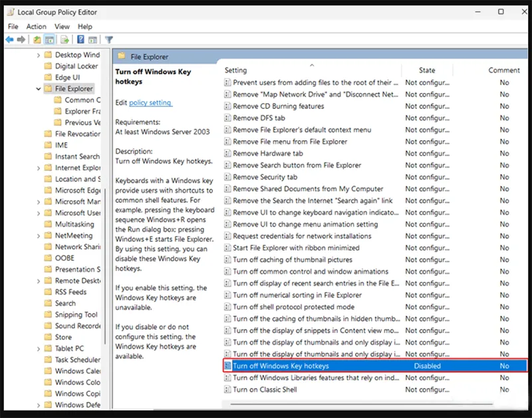Open the View menu
This screenshot has height=418, width=532.
tap(62, 27)
